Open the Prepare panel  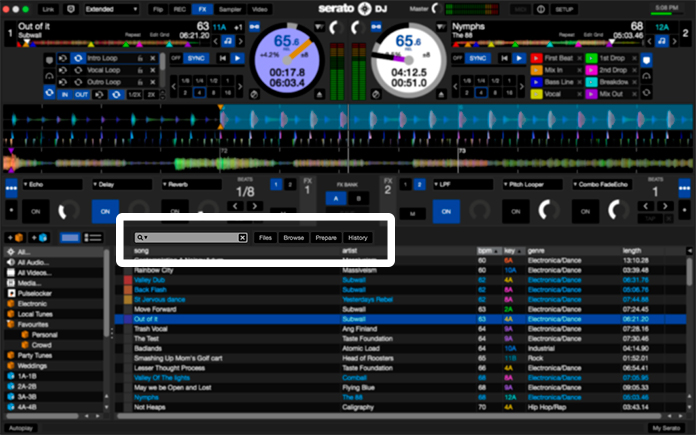pos(326,238)
